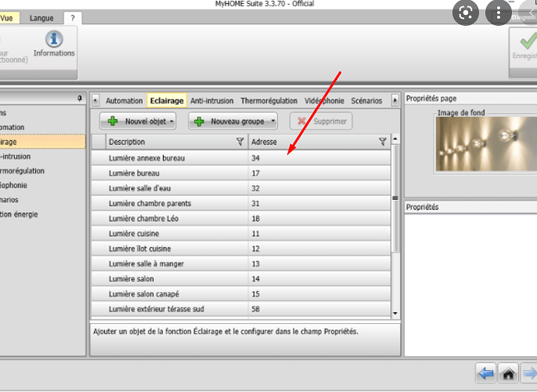This screenshot has height=392, width=537.
Task: Select Thermorégulation in left sidebar
Action: point(42,170)
